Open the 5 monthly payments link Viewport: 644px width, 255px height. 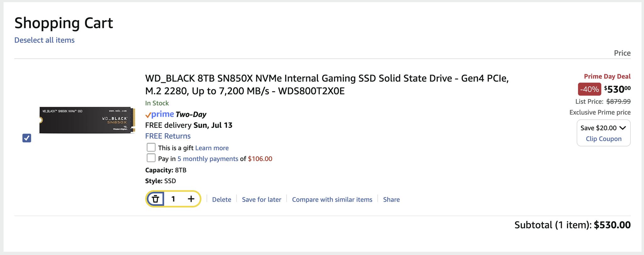pyautogui.click(x=208, y=159)
